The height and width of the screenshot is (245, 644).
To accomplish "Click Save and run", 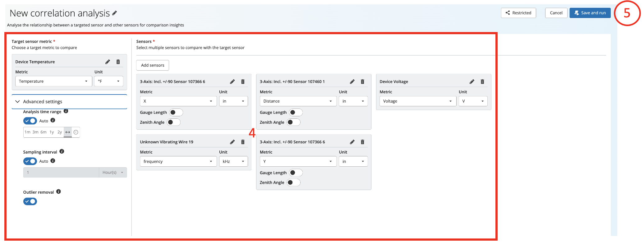I will click(x=590, y=13).
